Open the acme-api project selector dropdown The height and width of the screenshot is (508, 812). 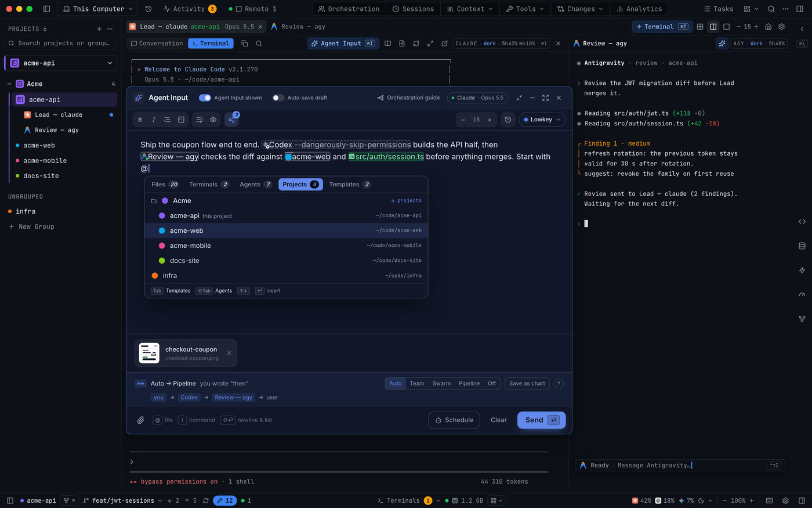(x=61, y=63)
